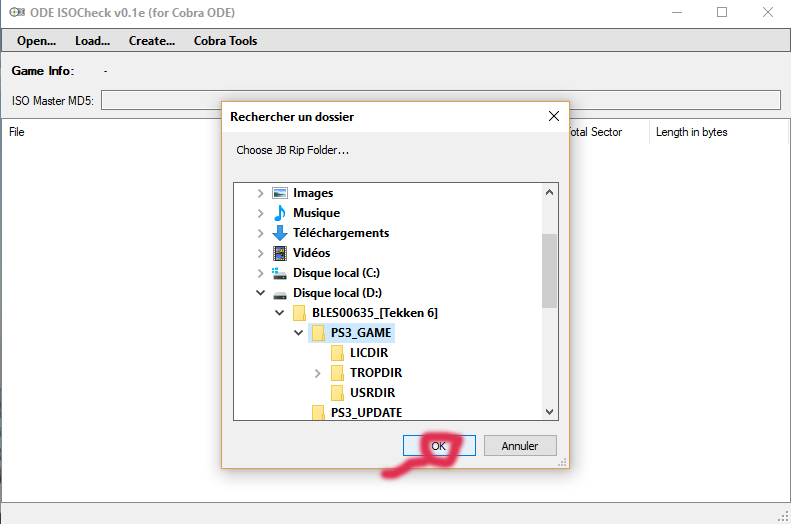The height and width of the screenshot is (524, 791).
Task: Collapse the Disque local (D:) tree node
Action: tap(261, 293)
